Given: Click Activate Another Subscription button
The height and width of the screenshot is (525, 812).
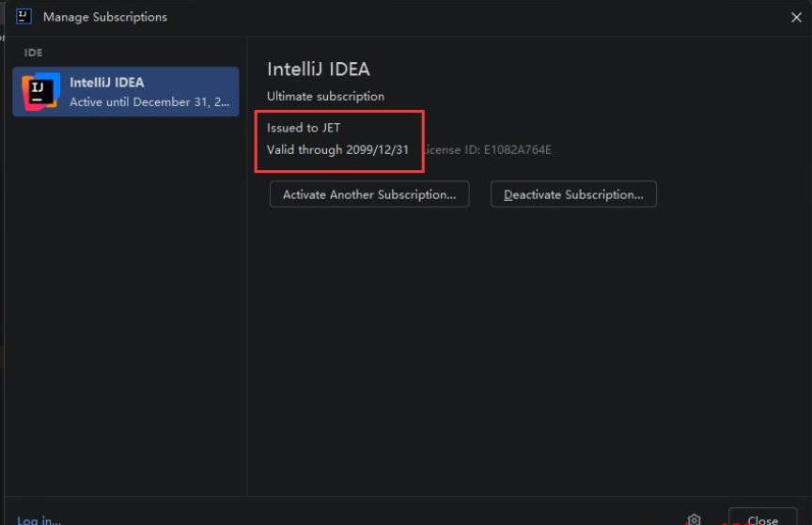Looking at the screenshot, I should pos(369,194).
